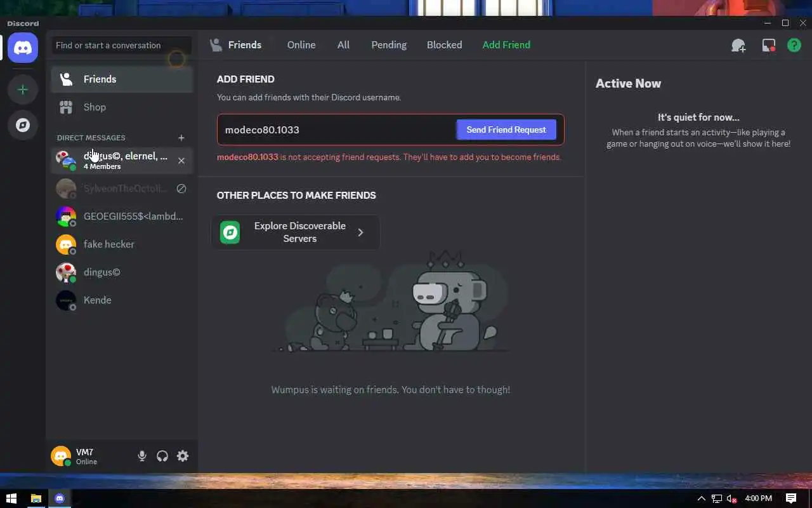Add a server with the plus icon
The height and width of the screenshot is (508, 812).
point(23,90)
